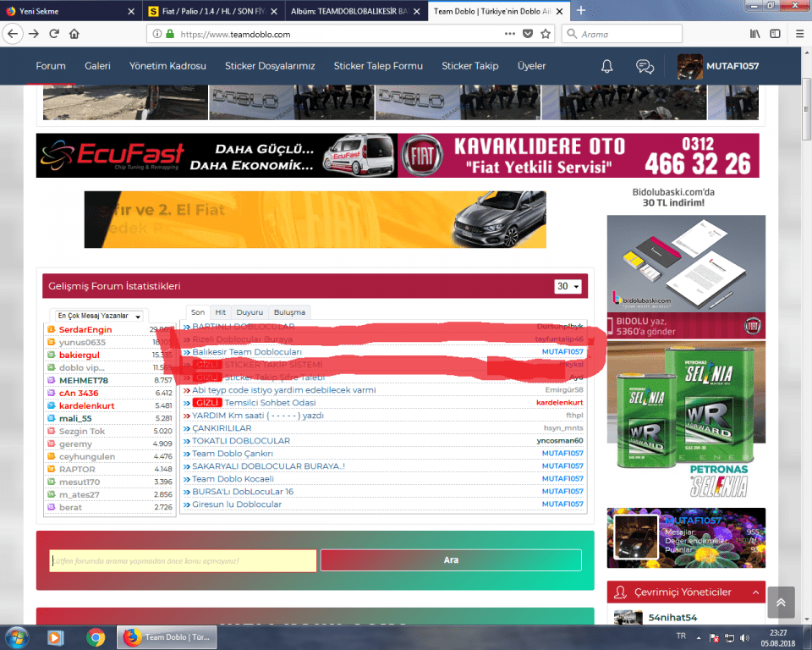Switch to the Albüm TEAMDOBLOBALIKESİR tab
This screenshot has width=812, height=650.
coord(357,11)
